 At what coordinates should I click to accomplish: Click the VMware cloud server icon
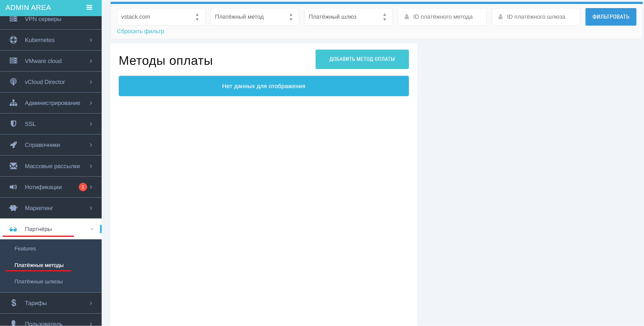click(x=14, y=61)
